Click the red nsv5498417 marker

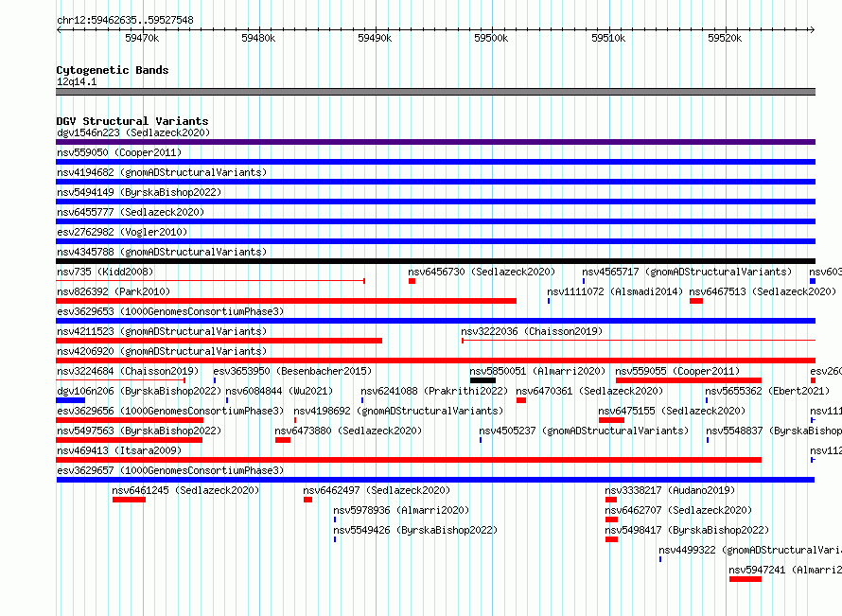611,539
